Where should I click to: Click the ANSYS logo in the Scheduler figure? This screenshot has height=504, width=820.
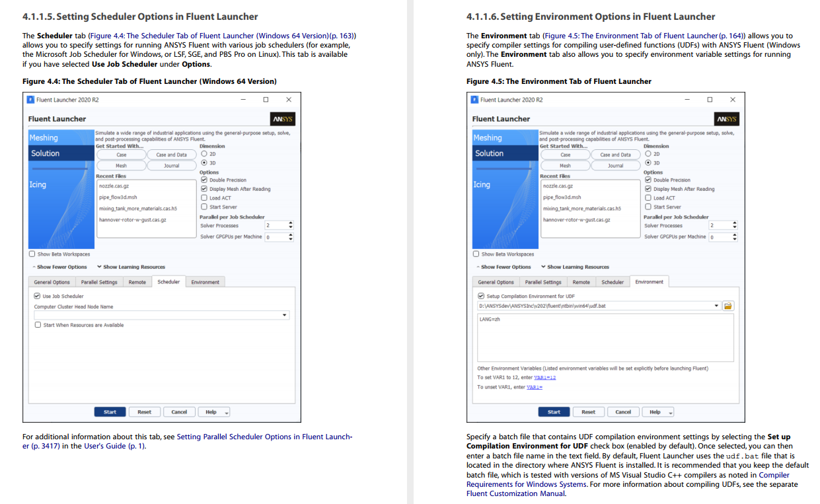point(283,119)
